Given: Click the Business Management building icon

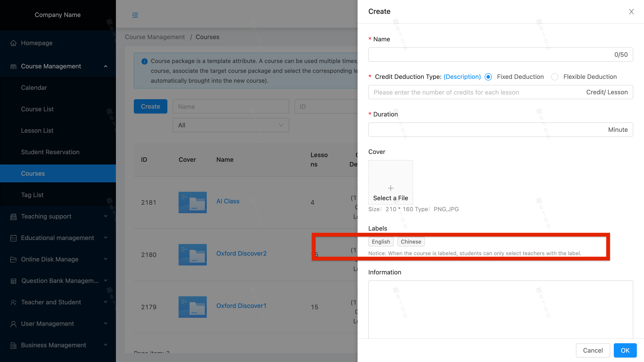Looking at the screenshot, I should 13,345.
